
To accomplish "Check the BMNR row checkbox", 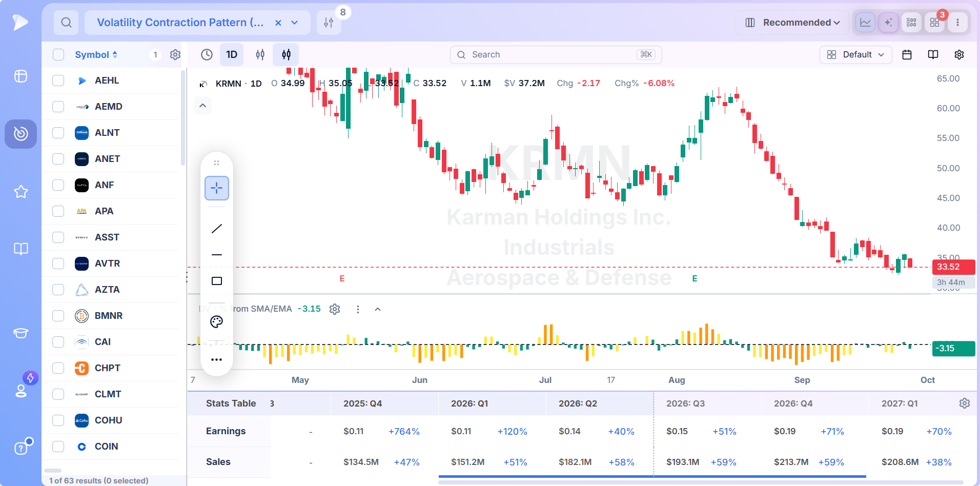I will (x=58, y=316).
